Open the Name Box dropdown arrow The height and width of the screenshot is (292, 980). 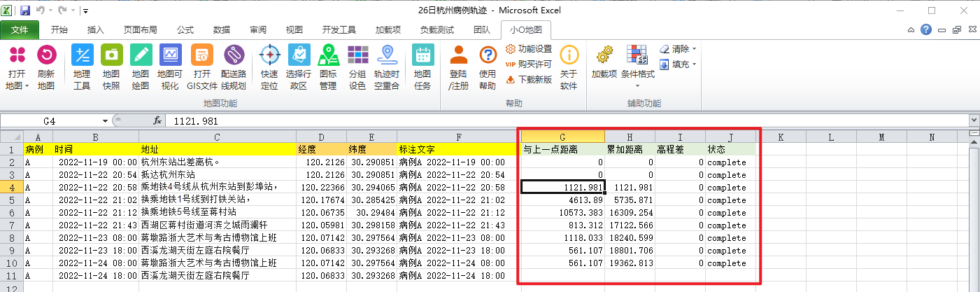105,120
